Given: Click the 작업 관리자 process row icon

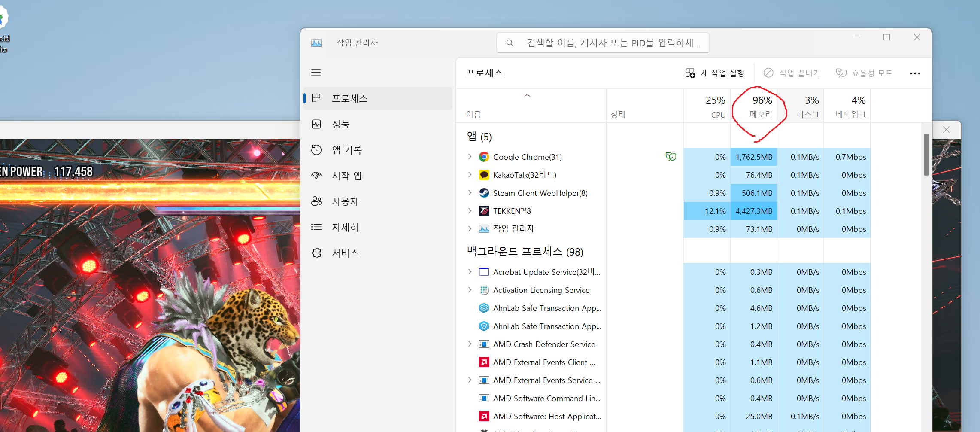Looking at the screenshot, I should click(484, 229).
